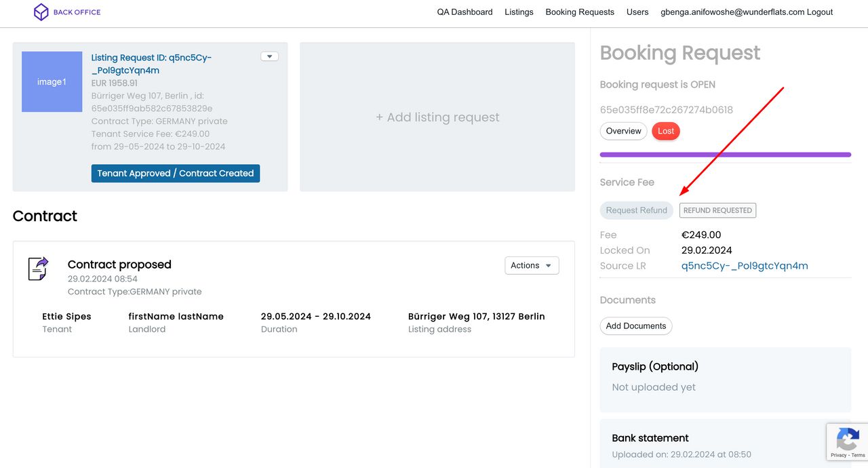Open the QA Dashboard menu item
The width and height of the screenshot is (868, 468).
[x=465, y=12]
